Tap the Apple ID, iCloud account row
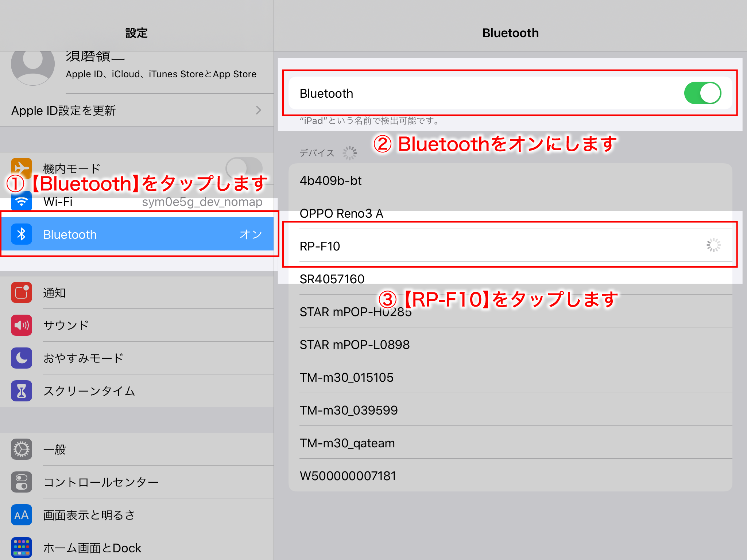 tap(137, 72)
